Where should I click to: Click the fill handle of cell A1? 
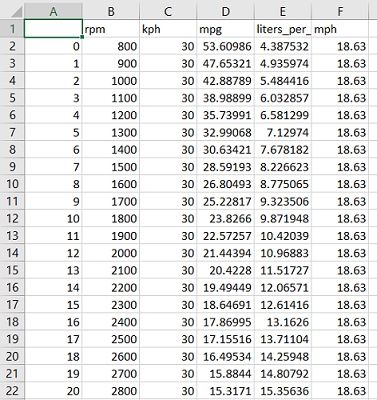point(82,37)
